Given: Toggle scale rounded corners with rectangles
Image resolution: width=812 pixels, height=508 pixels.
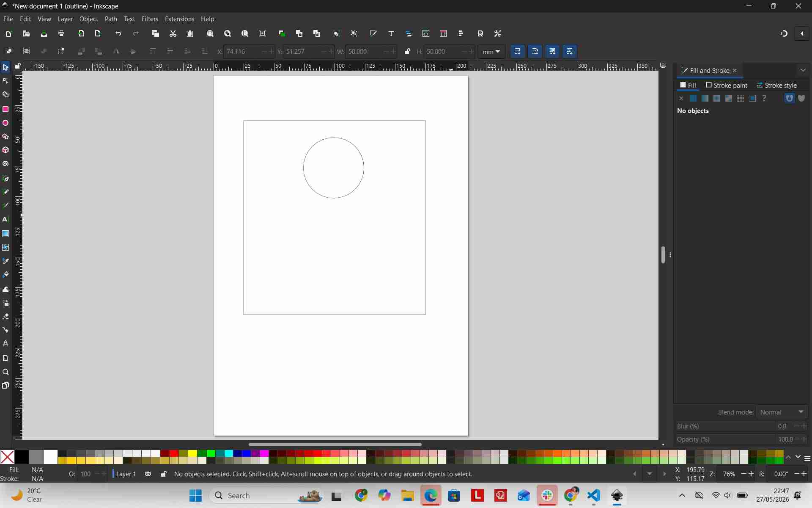Looking at the screenshot, I should pos(535,51).
